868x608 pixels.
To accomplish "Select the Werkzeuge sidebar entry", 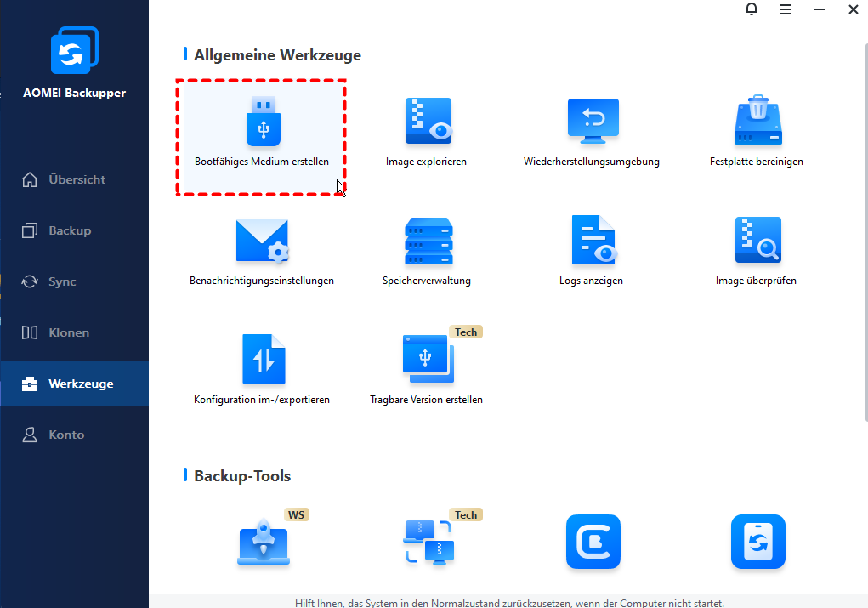I will click(74, 384).
